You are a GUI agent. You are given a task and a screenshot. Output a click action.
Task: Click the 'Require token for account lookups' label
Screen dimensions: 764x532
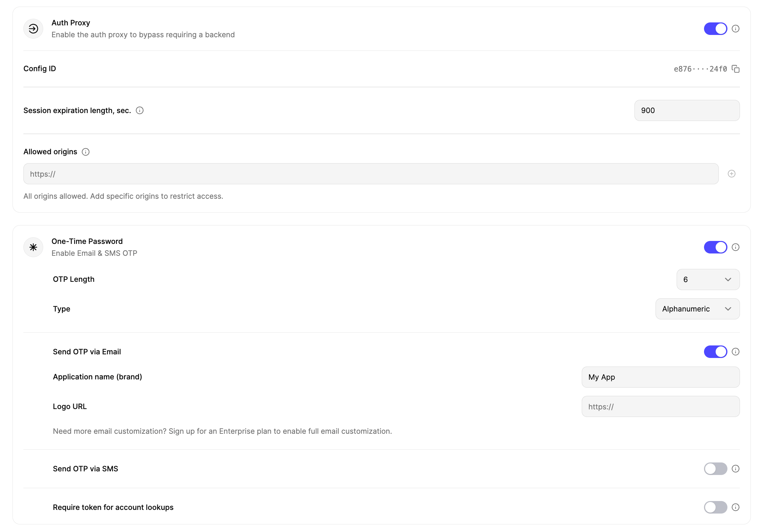pos(113,507)
